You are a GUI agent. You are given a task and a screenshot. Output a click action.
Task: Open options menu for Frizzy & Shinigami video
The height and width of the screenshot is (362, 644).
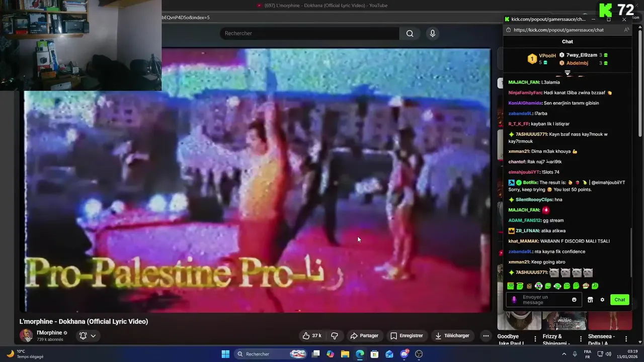(581, 339)
